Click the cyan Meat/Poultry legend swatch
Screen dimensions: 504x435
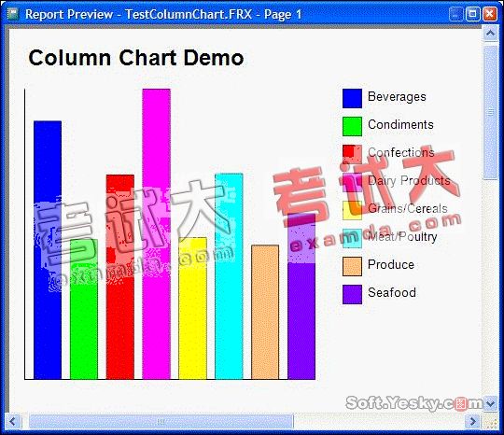352,238
